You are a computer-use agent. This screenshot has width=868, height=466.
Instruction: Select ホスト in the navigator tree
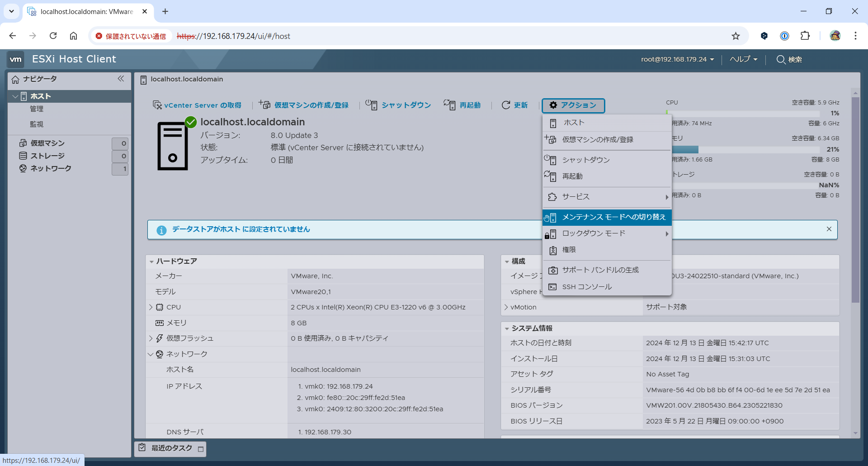pyautogui.click(x=70, y=96)
